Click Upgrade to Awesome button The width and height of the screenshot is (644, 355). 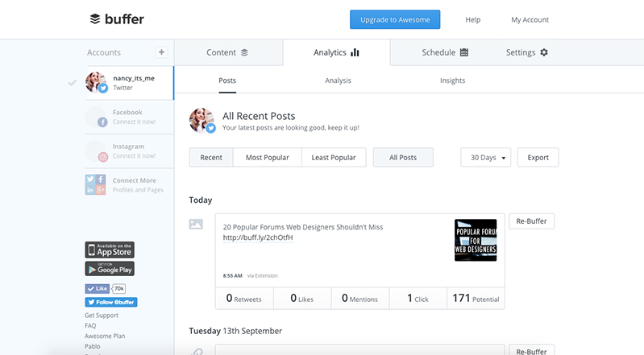pyautogui.click(x=395, y=19)
